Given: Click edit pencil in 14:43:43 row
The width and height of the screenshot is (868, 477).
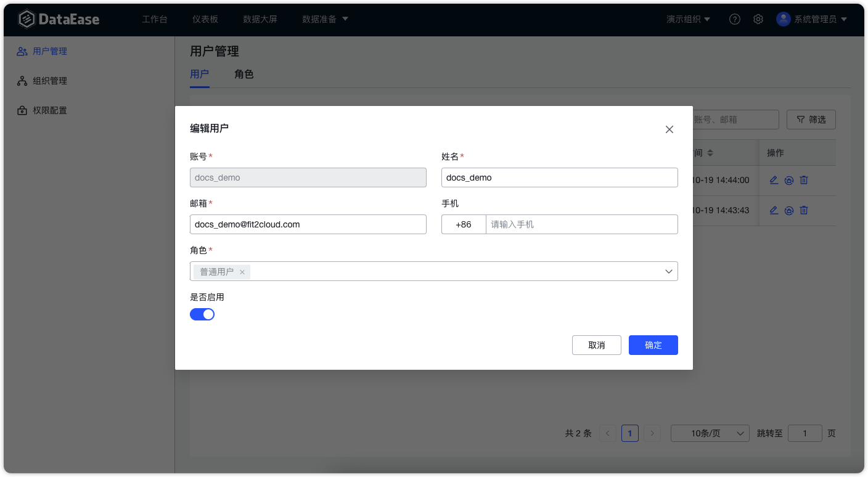Looking at the screenshot, I should point(774,210).
